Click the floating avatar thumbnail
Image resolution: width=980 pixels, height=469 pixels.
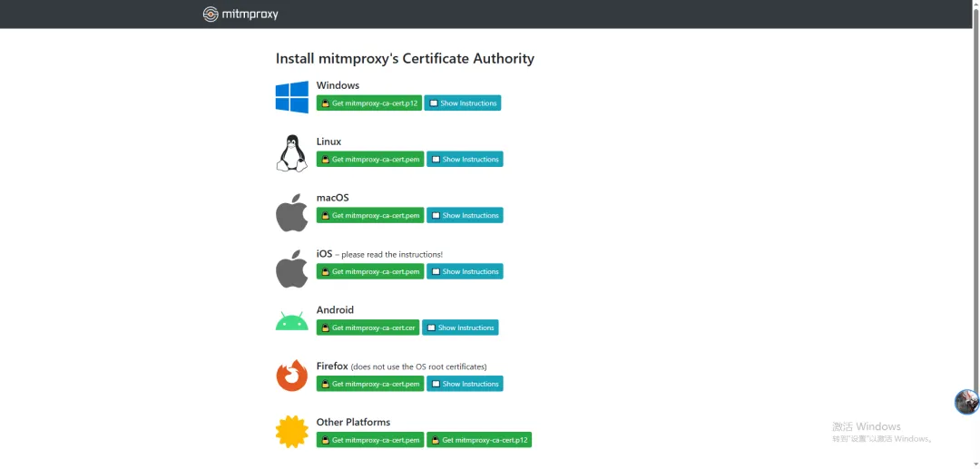[x=967, y=402]
